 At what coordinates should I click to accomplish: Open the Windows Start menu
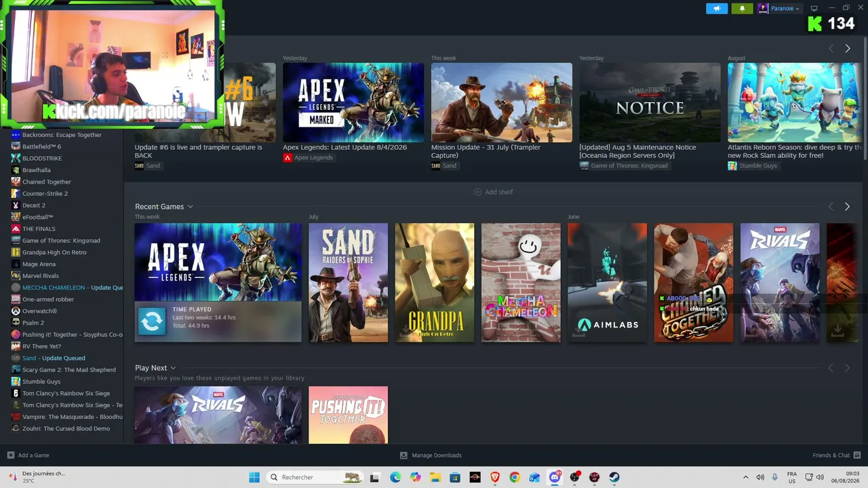pos(254,477)
